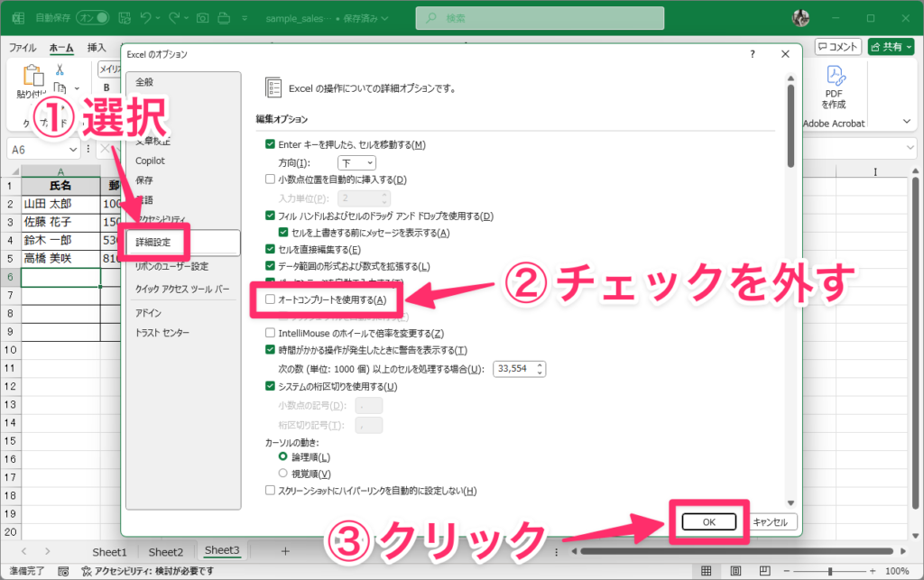Enable オートコンプリートを使用する checkbox
The width and height of the screenshot is (924, 580).
[x=271, y=299]
